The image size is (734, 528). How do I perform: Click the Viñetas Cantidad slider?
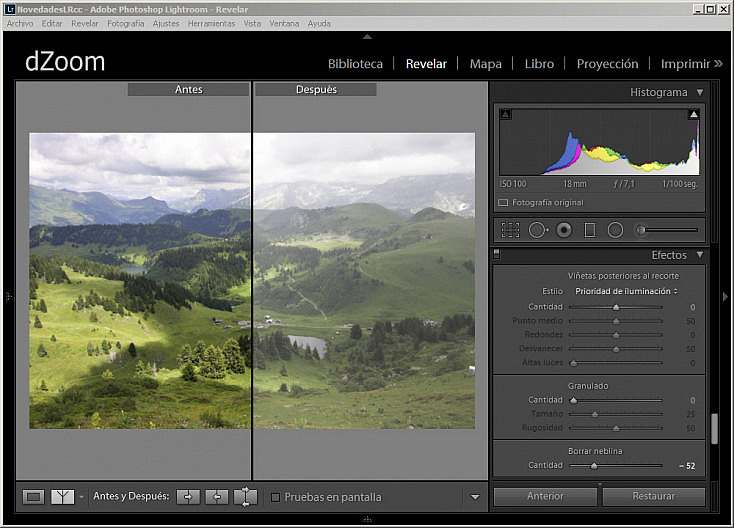click(616, 307)
